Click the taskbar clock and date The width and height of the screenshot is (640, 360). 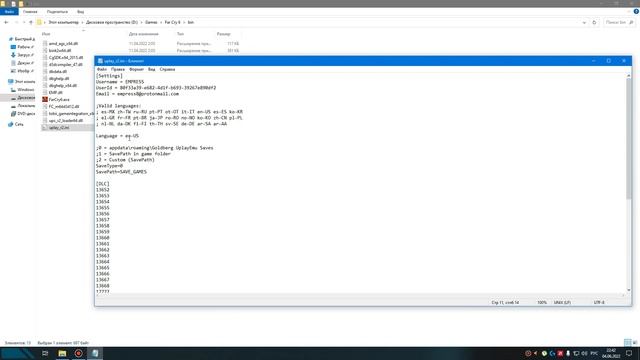point(611,353)
